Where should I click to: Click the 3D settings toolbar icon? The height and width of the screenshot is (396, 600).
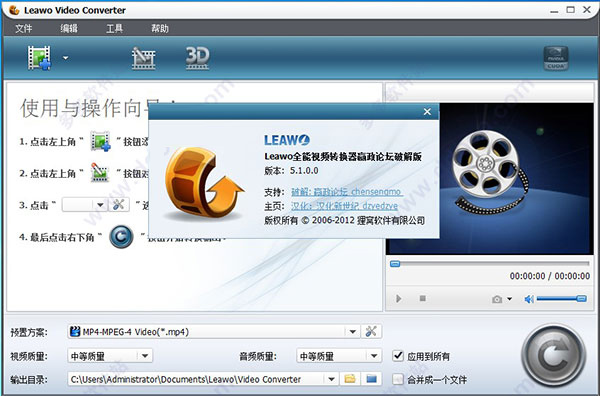click(197, 58)
